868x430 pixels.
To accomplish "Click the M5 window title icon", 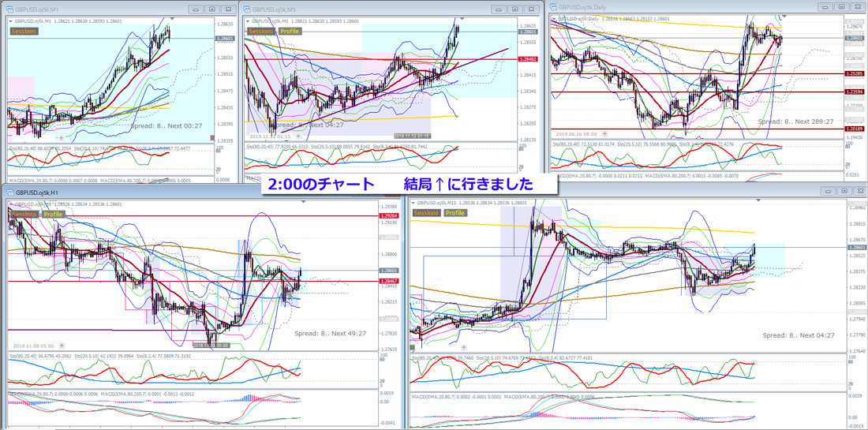I will pyautogui.click(x=246, y=9).
